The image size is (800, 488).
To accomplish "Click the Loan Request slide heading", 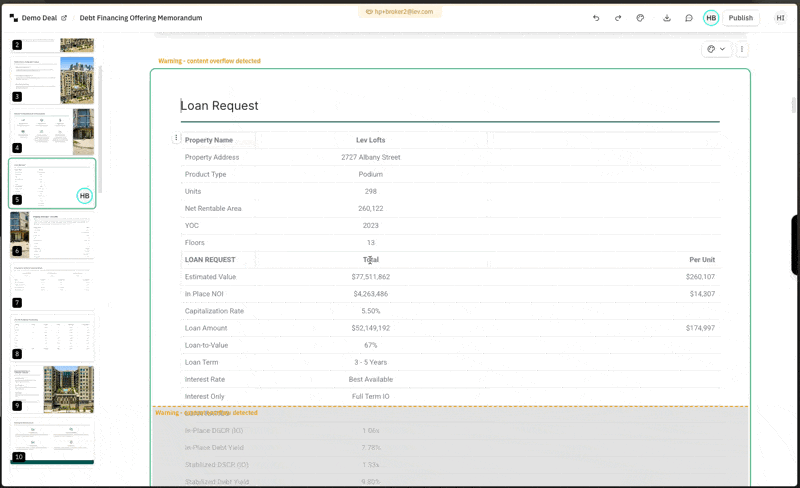I will coord(219,106).
